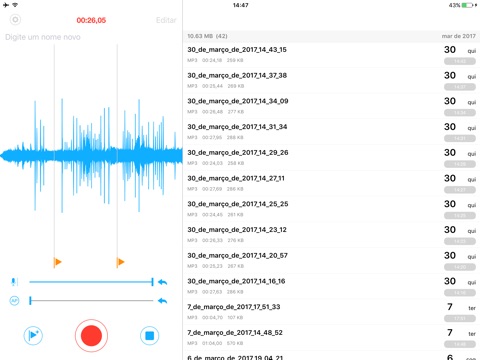
Task: Open recording 30_de_março_de_2017_14_31_34
Action: point(331,132)
